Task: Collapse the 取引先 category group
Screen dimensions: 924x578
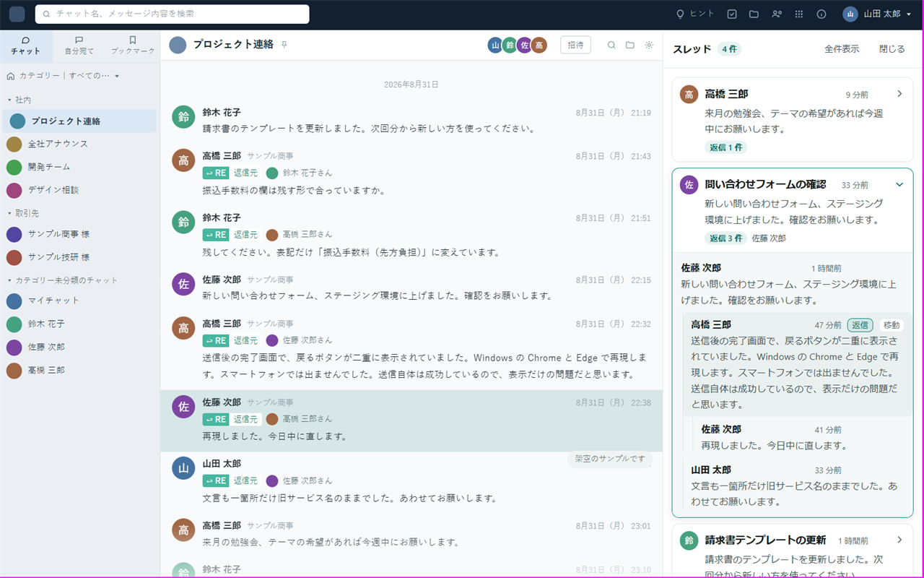Action: [x=24, y=213]
